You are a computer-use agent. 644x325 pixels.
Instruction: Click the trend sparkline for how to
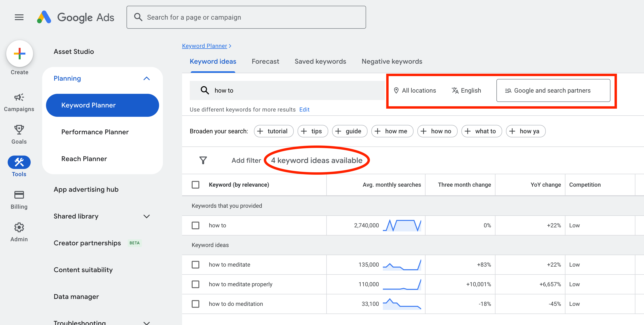[402, 225]
